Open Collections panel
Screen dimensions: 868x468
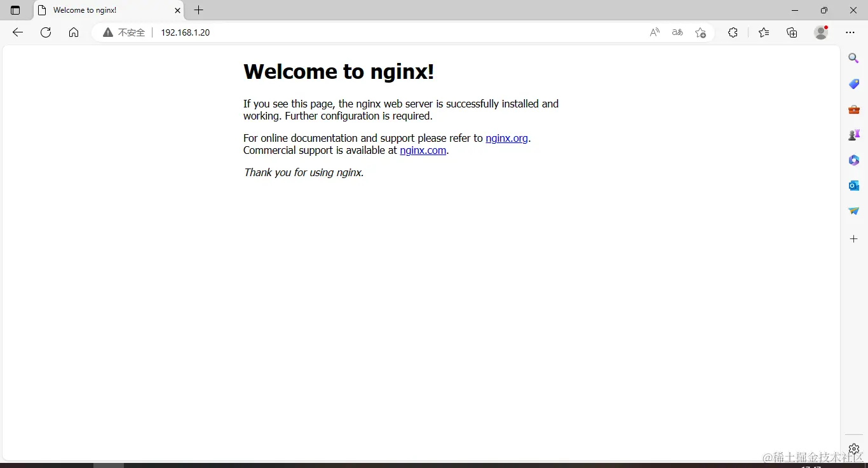click(x=792, y=32)
